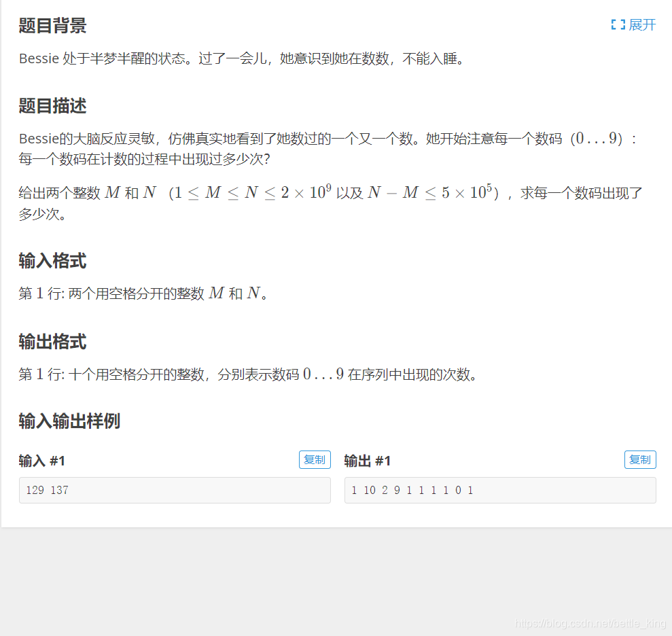The image size is (672, 636).
Task: Select the 复制 icon button for 输出 #1
Action: tap(639, 459)
